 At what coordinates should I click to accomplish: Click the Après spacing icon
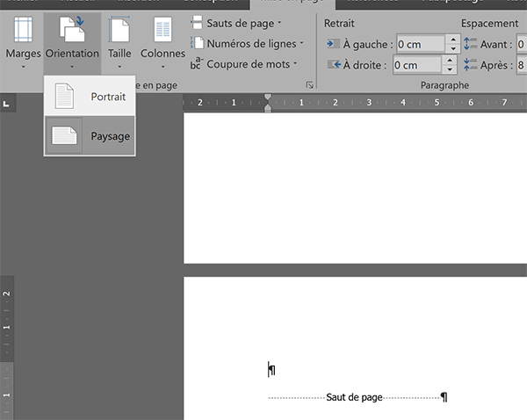pos(470,64)
